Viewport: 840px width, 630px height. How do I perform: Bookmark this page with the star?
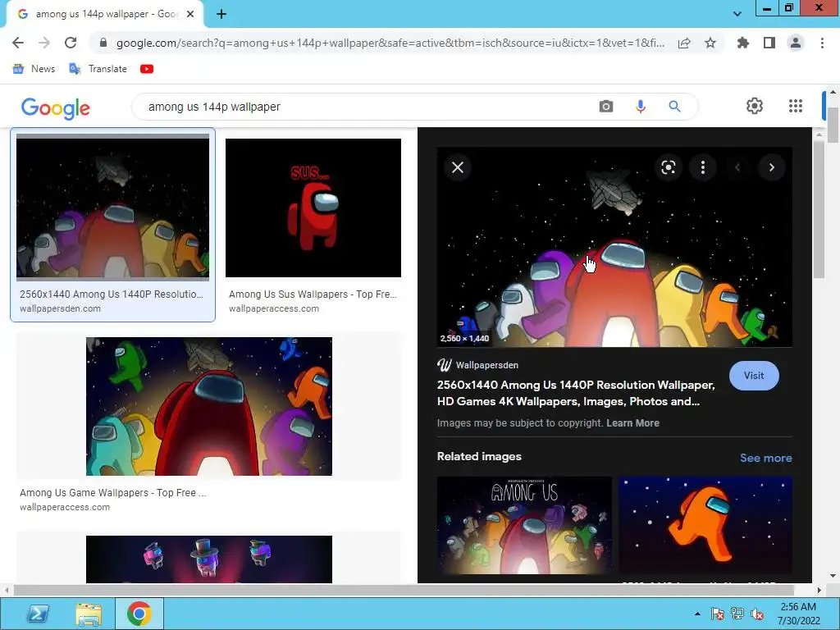[710, 43]
